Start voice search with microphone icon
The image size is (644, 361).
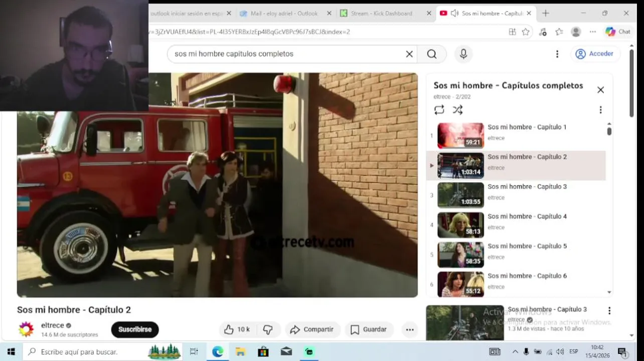point(463,54)
